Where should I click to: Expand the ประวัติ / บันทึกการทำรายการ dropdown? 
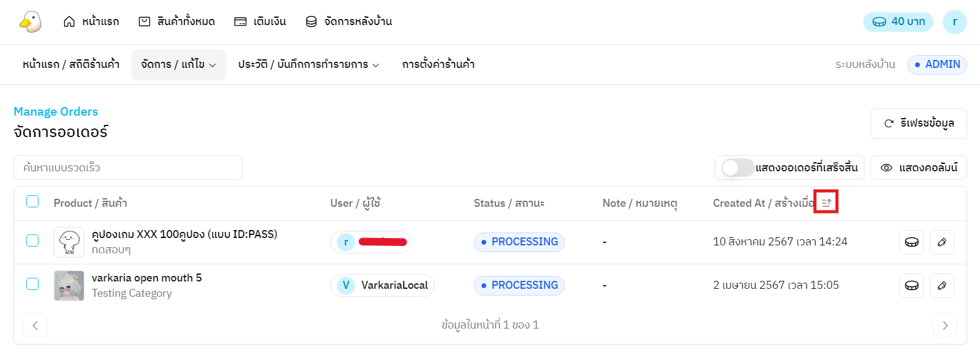(308, 65)
